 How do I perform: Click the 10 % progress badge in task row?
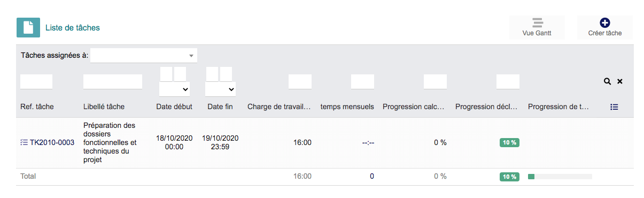(x=509, y=142)
